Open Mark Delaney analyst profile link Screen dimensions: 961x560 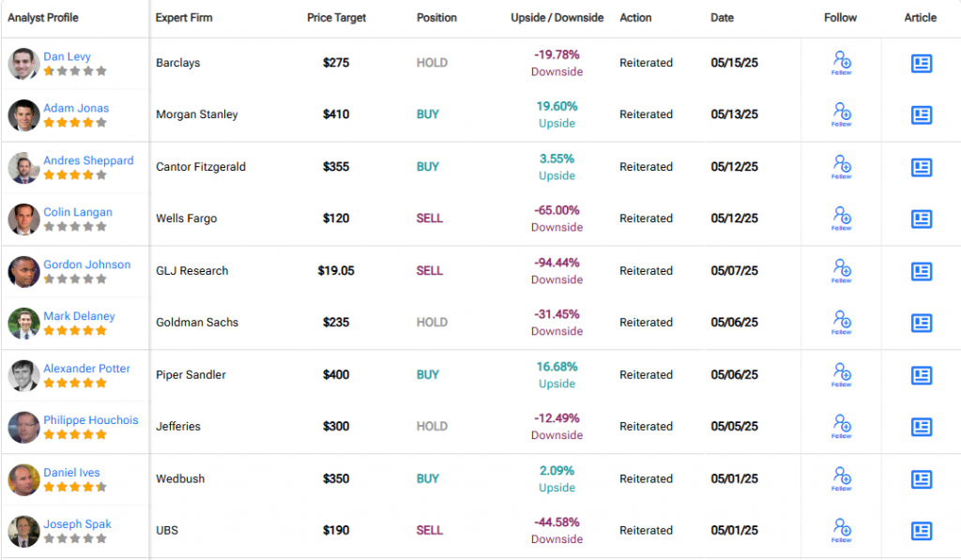point(79,316)
